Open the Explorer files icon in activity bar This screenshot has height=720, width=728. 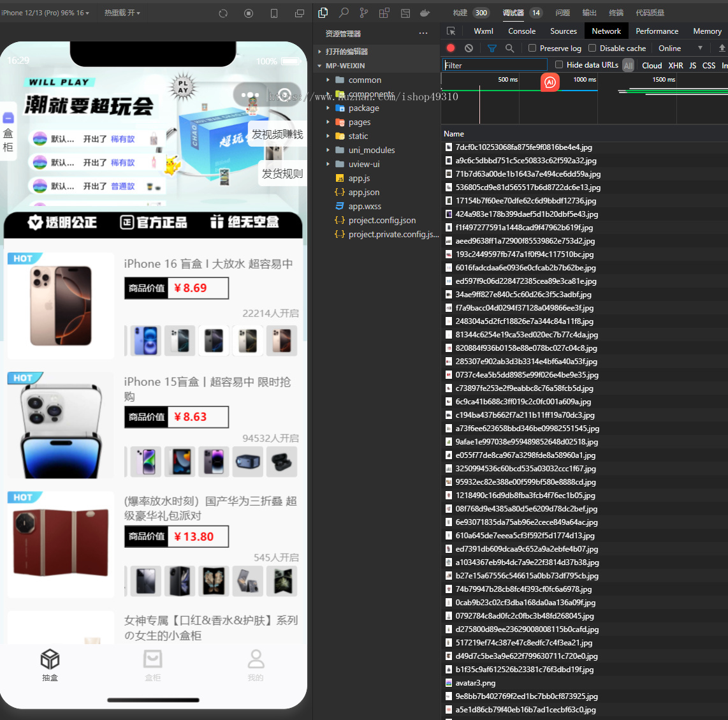(323, 13)
